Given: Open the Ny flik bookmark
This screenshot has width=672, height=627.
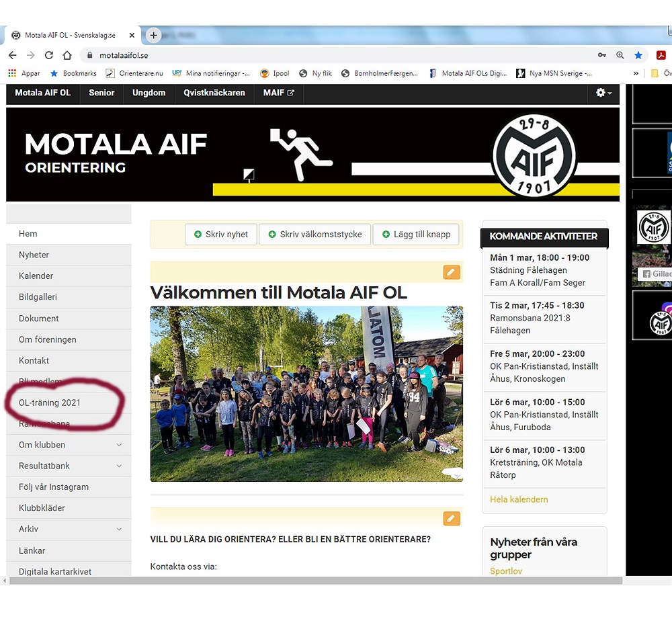Looking at the screenshot, I should pos(315,73).
